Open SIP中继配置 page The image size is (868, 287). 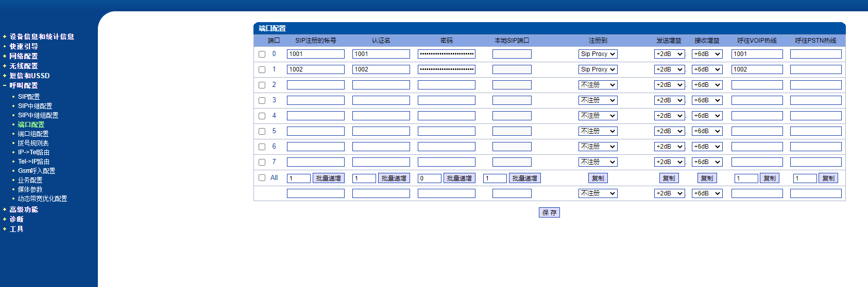click(35, 106)
